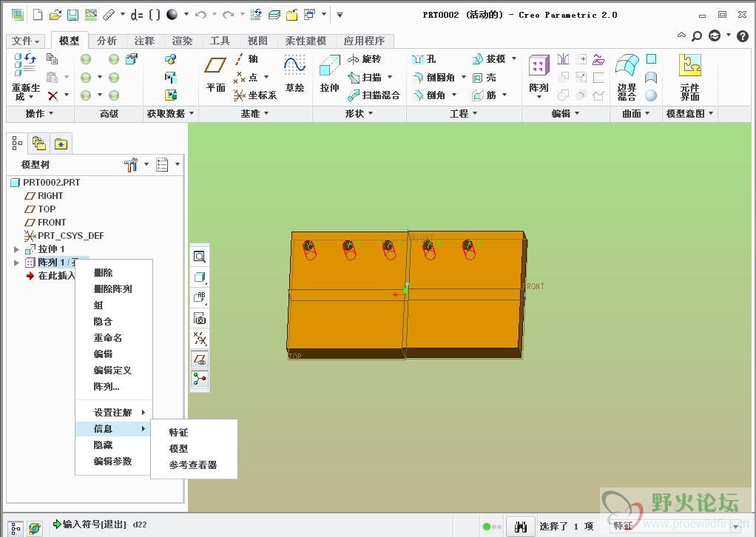Switch to the 分析 ribbon tab
Viewport: 756px width, 537px height.
107,41
